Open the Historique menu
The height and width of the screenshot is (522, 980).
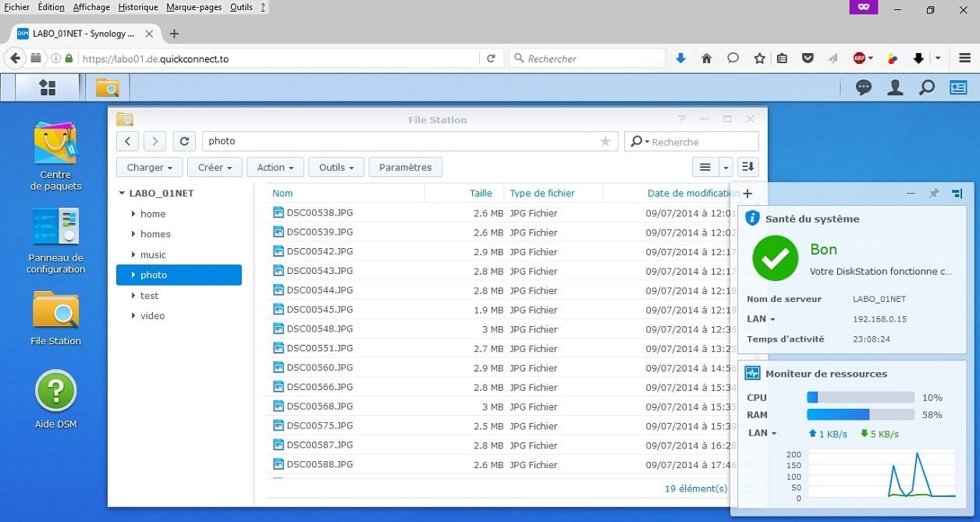pos(138,7)
